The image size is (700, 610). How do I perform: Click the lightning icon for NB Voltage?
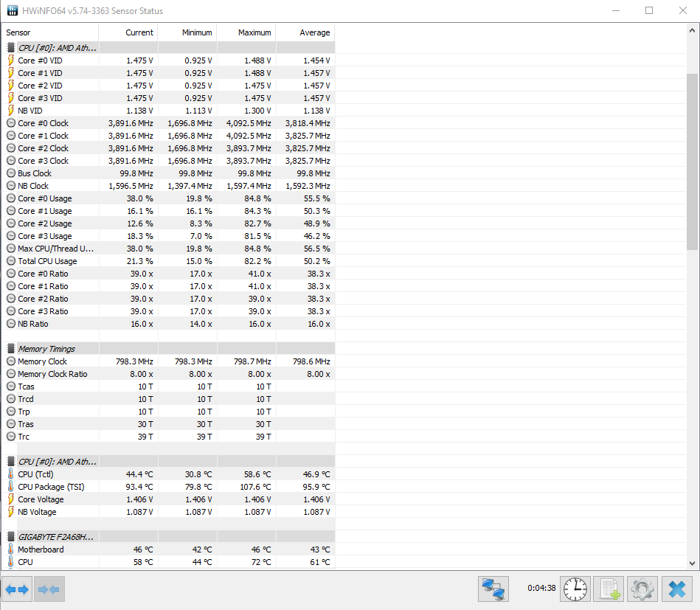pos(11,512)
